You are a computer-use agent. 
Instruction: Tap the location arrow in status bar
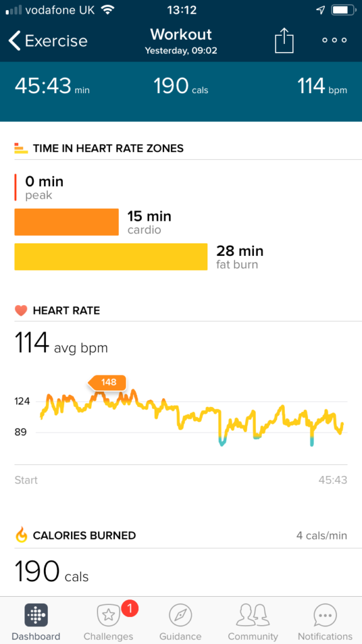click(x=321, y=10)
